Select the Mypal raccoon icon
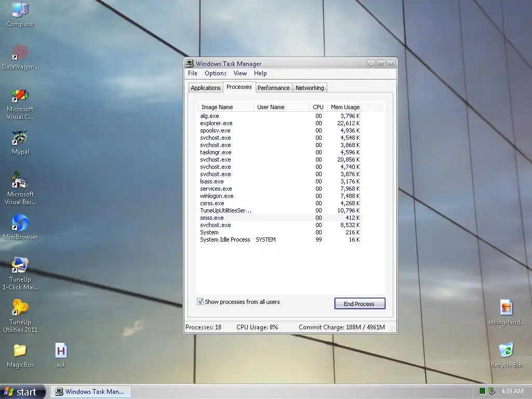The image size is (532, 399). tap(20, 142)
